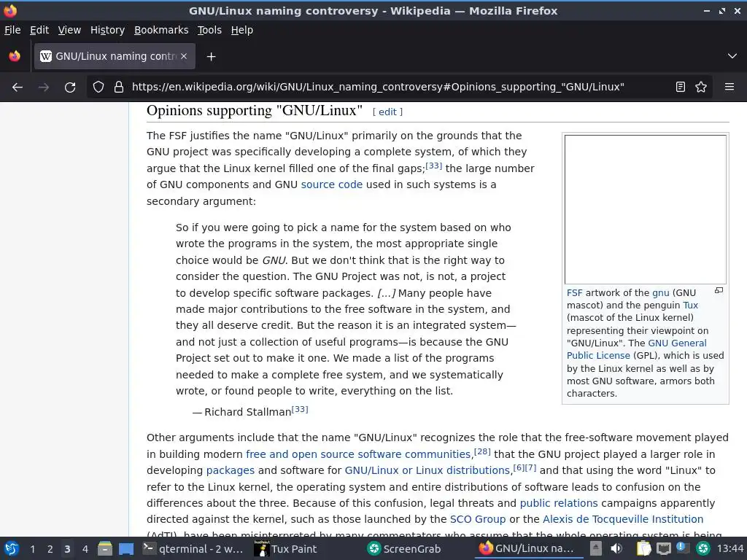Viewport: 747px width, 560px height.
Task: Open the SCO Group link
Action: click(x=478, y=519)
